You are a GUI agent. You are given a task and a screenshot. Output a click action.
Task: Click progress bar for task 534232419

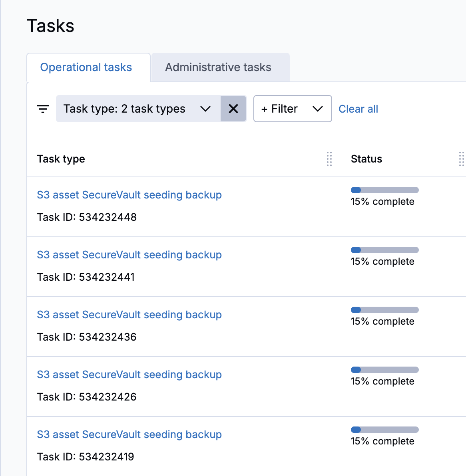click(384, 430)
